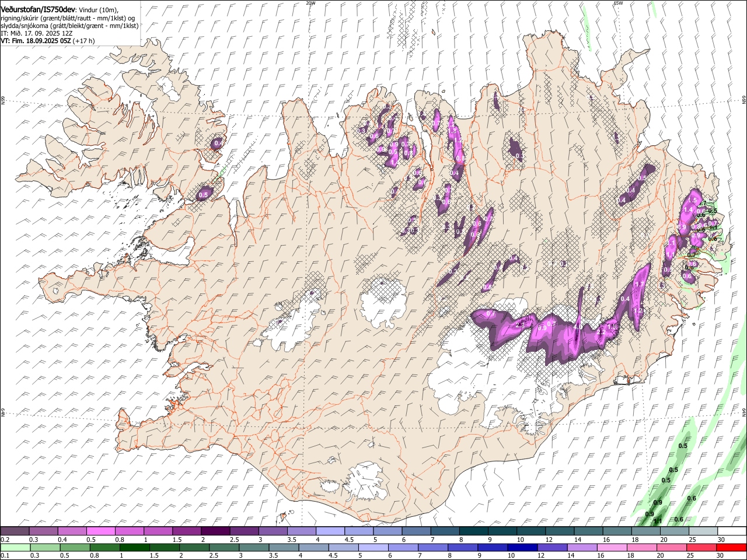Click the white central glacier area (Hofsjökull)
Image resolution: width=747 pixels, height=560 pixels.
click(x=383, y=303)
